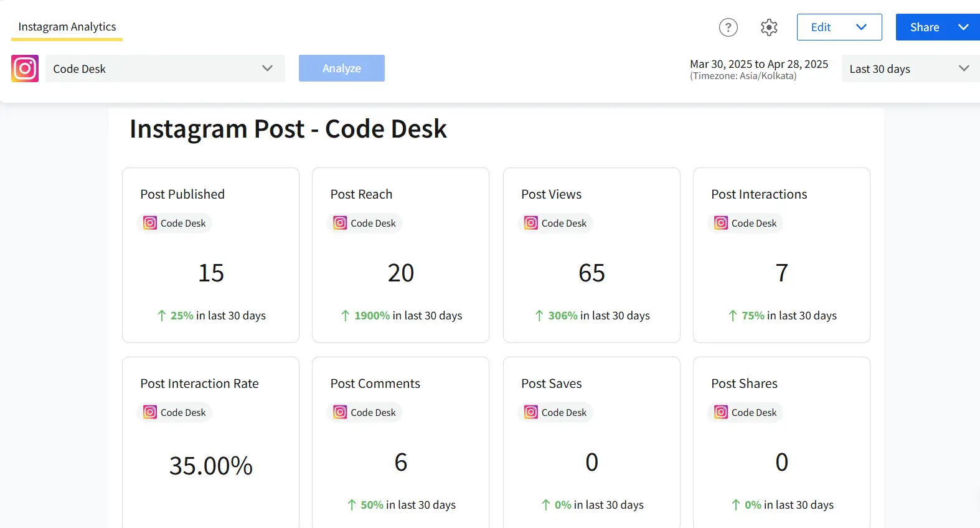
Task: Switch to the Instagram Analytics tab
Action: pos(67,27)
